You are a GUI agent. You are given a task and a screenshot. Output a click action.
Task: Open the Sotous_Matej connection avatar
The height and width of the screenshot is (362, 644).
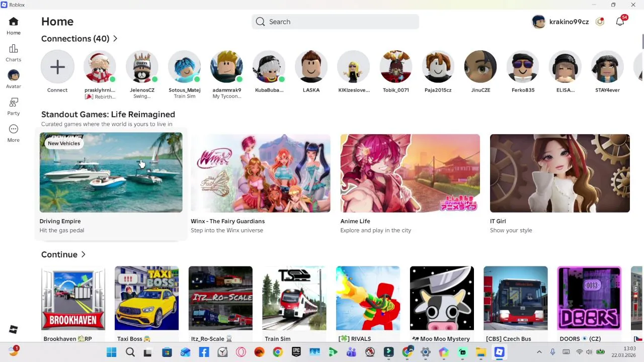click(x=184, y=66)
